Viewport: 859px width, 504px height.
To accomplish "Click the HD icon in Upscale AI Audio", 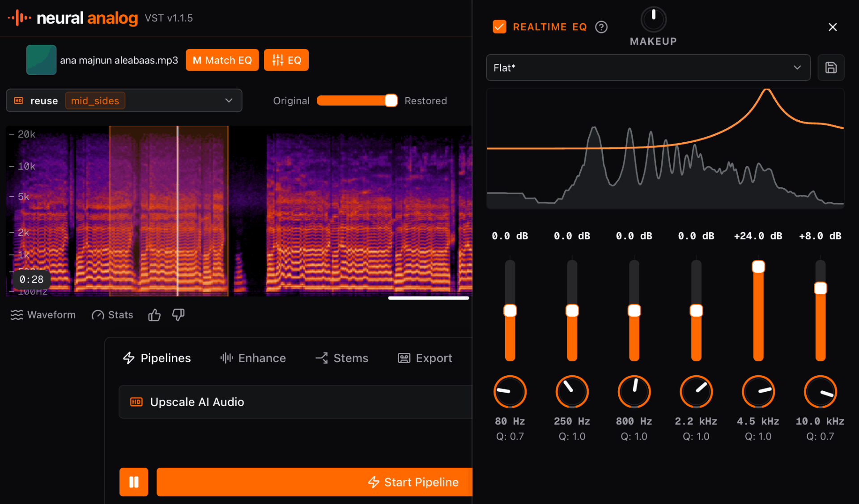I will pos(136,402).
